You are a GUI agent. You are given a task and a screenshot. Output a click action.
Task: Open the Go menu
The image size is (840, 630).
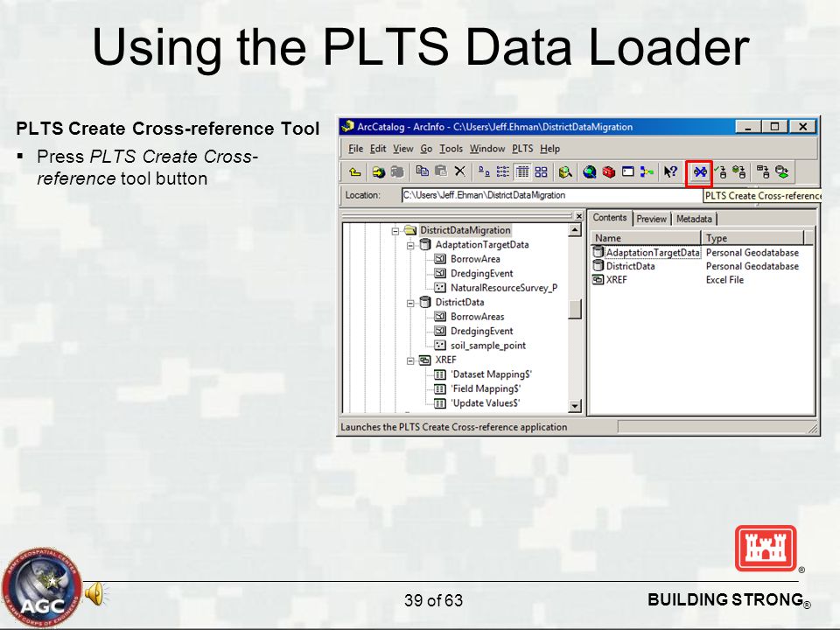[x=426, y=149]
